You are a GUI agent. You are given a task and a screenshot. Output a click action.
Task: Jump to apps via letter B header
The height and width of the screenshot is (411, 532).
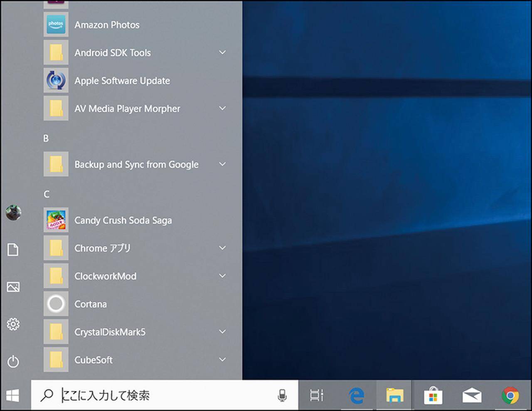click(46, 139)
